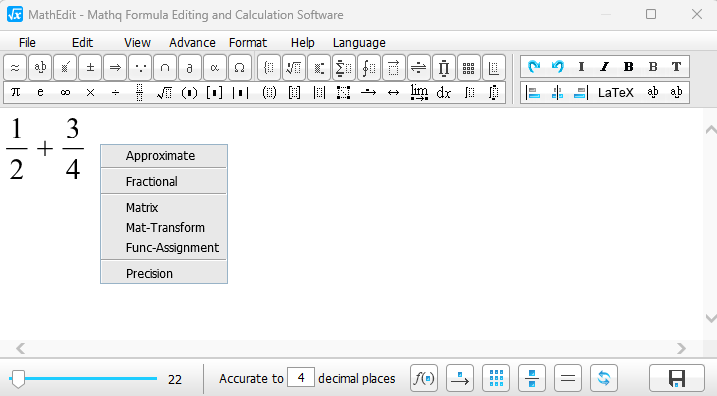Viewport: 717px width, 396px height.
Task: Toggle heavy bold B style
Action: click(628, 67)
